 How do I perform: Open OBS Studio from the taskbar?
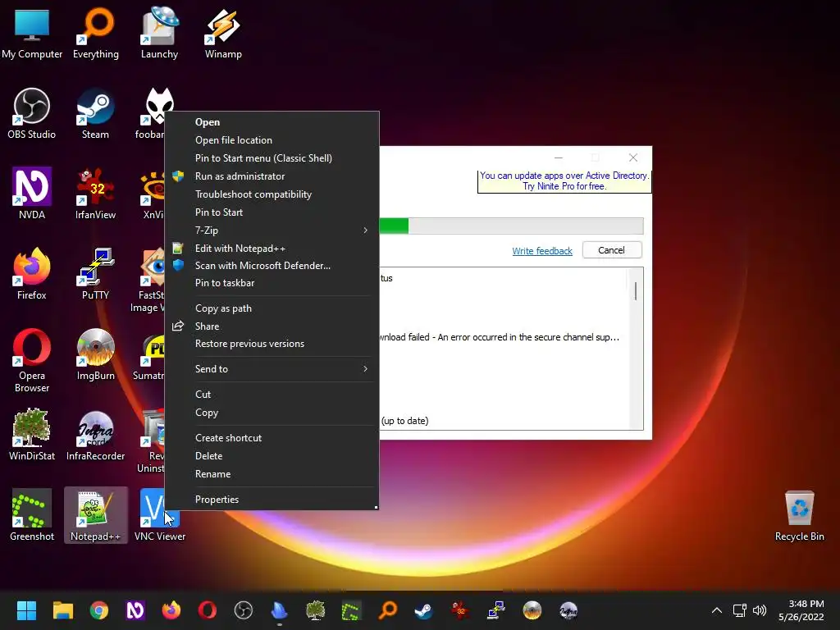click(x=243, y=610)
